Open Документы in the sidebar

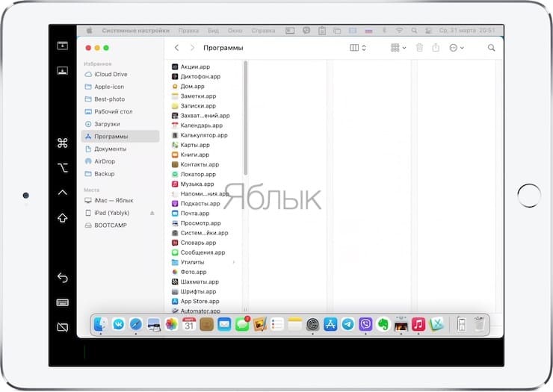coord(120,149)
